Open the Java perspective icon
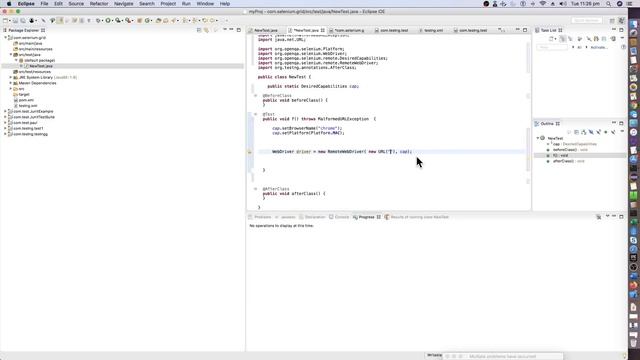Image resolution: width=640 pixels, height=360 pixels. 622,20
